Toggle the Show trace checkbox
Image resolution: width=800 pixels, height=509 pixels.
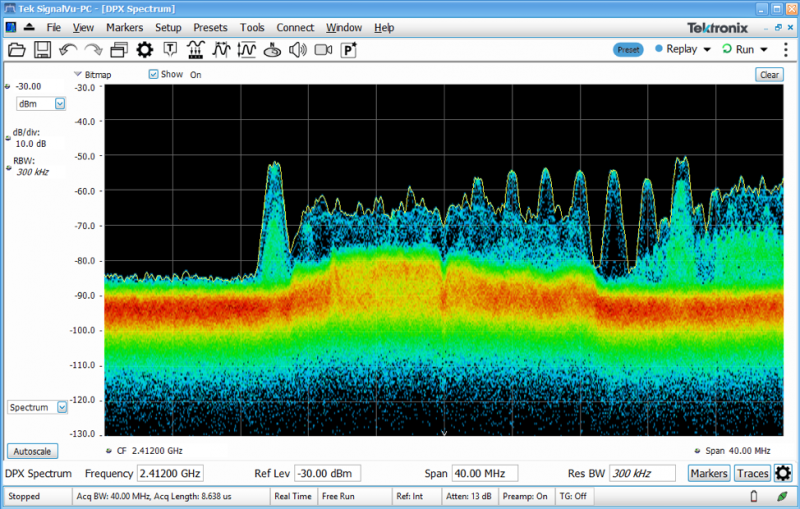point(154,74)
